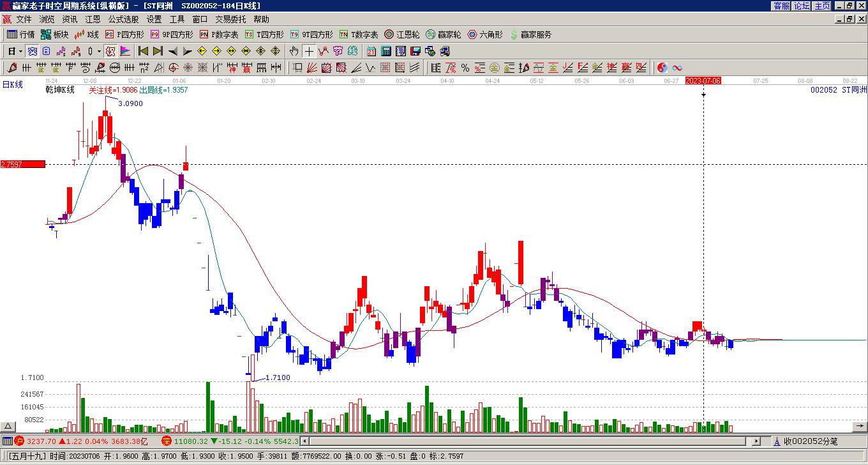The image size is (868, 465).
Task: Open the 9P四方形 tool
Action: 172,34
